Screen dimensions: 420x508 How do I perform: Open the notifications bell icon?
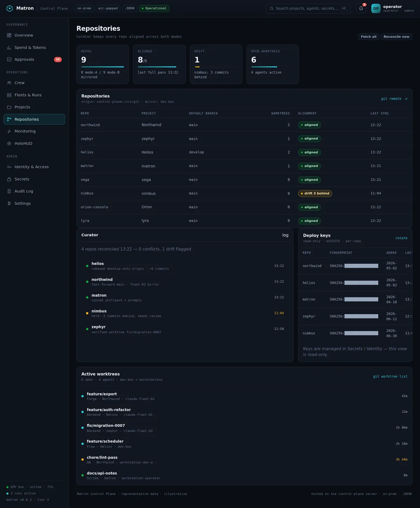coord(361,8)
